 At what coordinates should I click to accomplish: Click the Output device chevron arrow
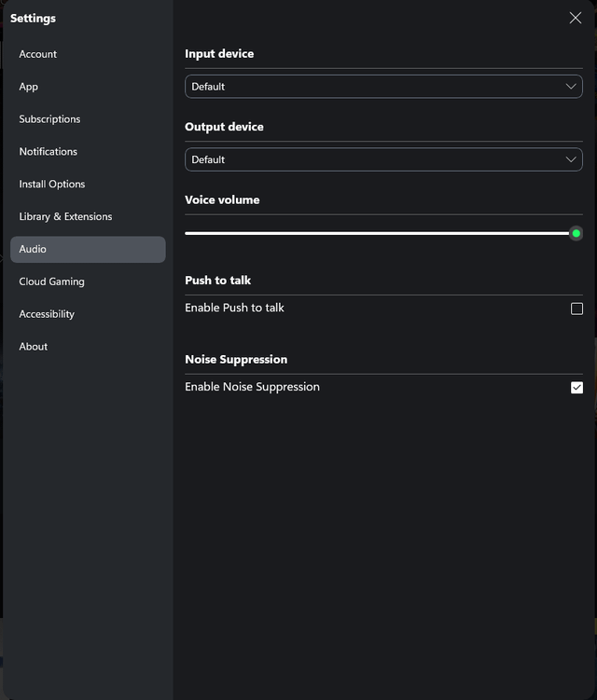click(572, 159)
